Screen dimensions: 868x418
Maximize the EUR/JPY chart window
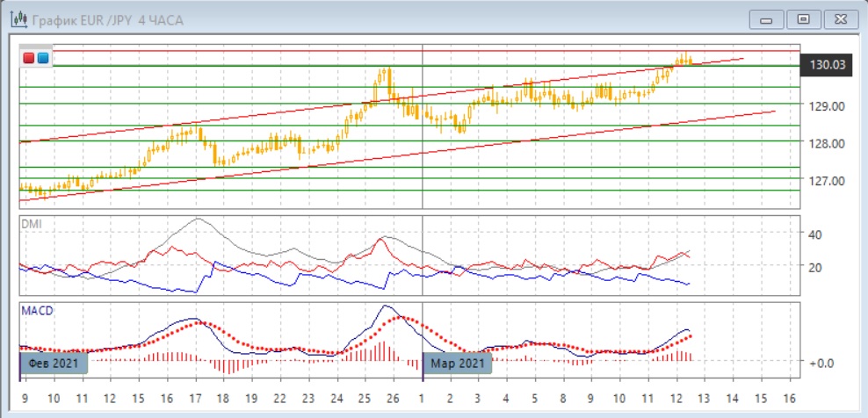(802, 18)
